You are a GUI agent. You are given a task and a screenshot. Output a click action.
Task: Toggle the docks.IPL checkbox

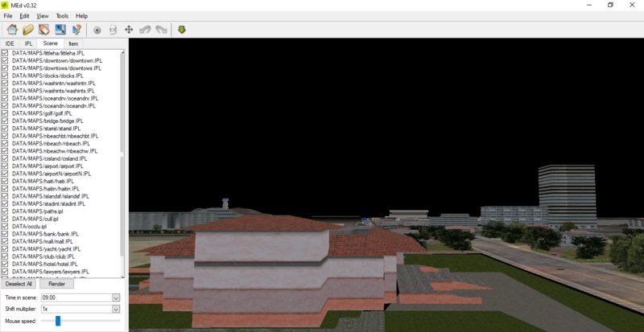click(x=5, y=76)
